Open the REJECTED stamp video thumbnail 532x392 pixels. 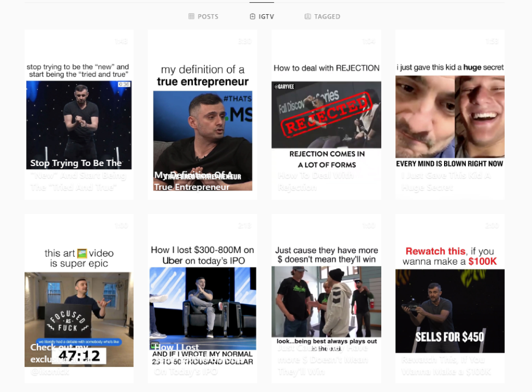point(326,115)
